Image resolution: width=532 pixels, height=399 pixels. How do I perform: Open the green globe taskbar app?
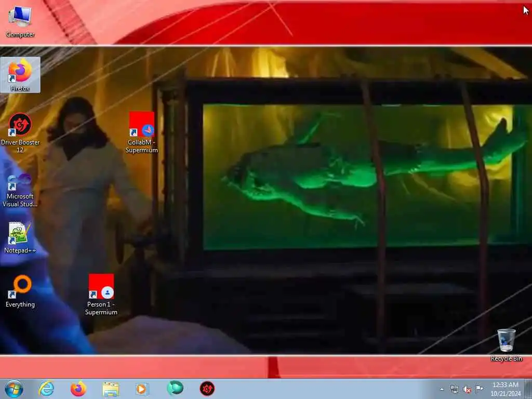[x=175, y=389]
